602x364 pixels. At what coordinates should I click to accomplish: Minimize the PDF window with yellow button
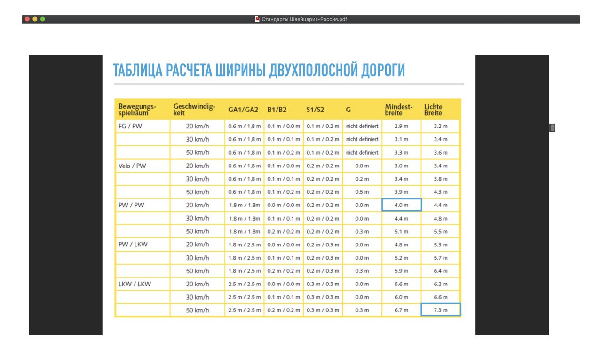(x=35, y=19)
